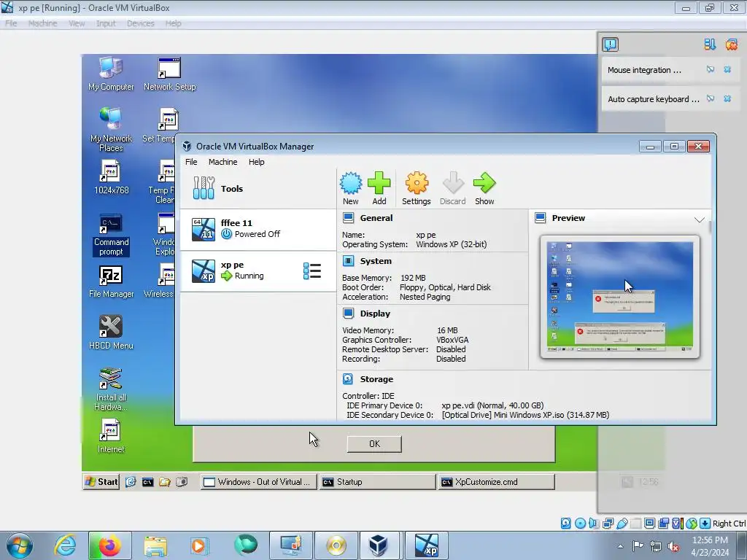Open the Devices menu of the VM window
747x560 pixels.
pyautogui.click(x=141, y=23)
